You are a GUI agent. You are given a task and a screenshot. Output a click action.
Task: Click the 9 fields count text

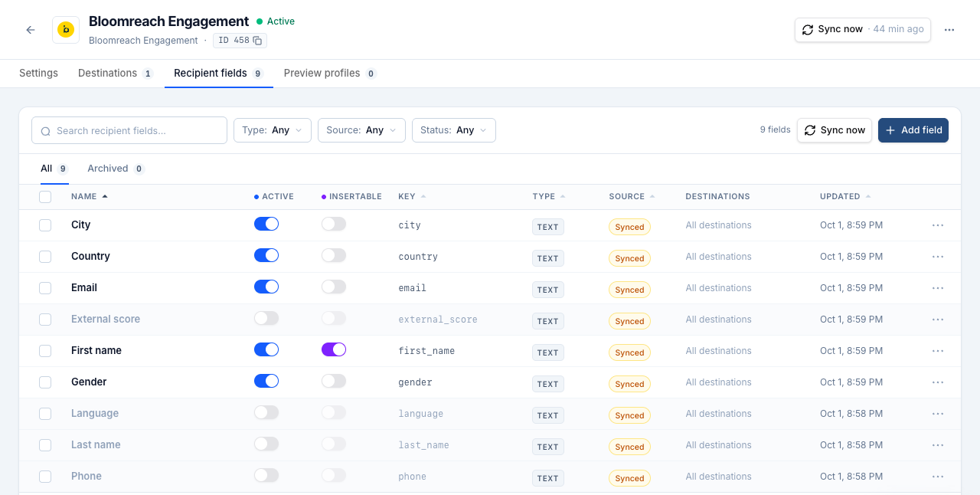click(x=775, y=129)
